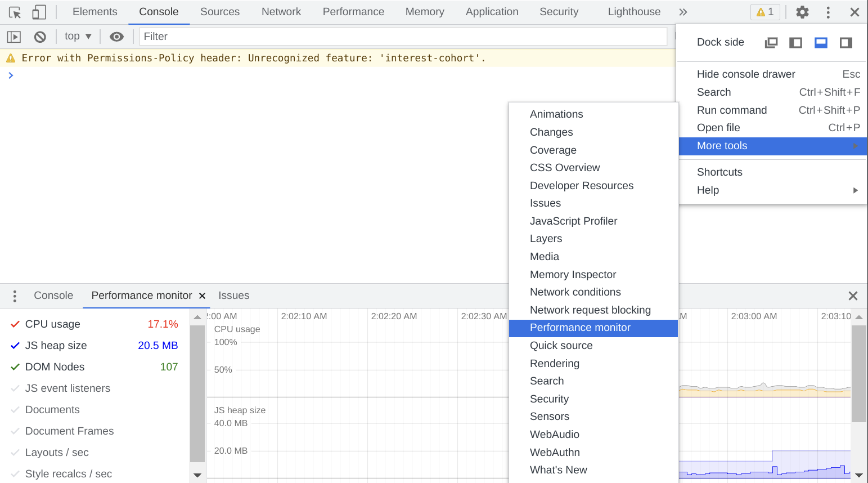
Task: Expand the More tools submenu
Action: pos(773,146)
